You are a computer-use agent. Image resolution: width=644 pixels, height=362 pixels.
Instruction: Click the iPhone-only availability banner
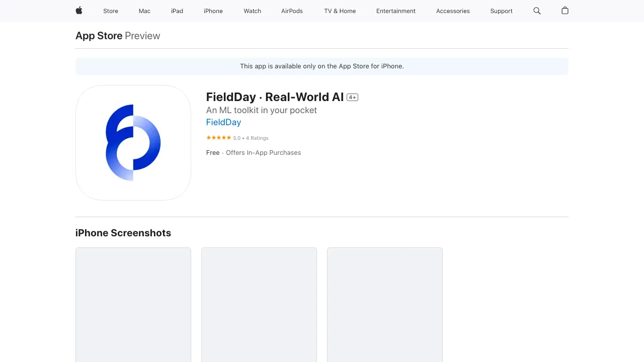tap(322, 66)
